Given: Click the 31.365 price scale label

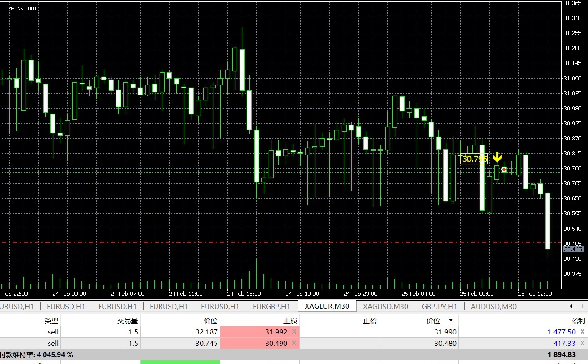Looking at the screenshot, I should pyautogui.click(x=572, y=3).
